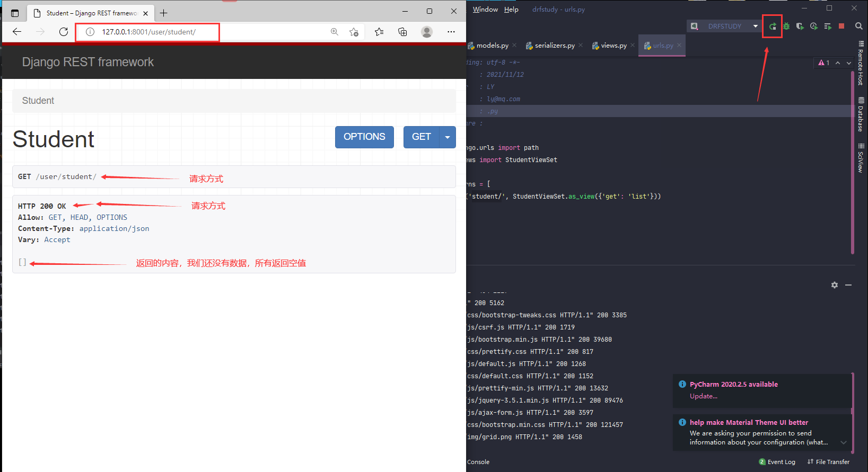Expand the Material Theme notification chevron
Screen dimensions: 868x472
[x=844, y=442]
